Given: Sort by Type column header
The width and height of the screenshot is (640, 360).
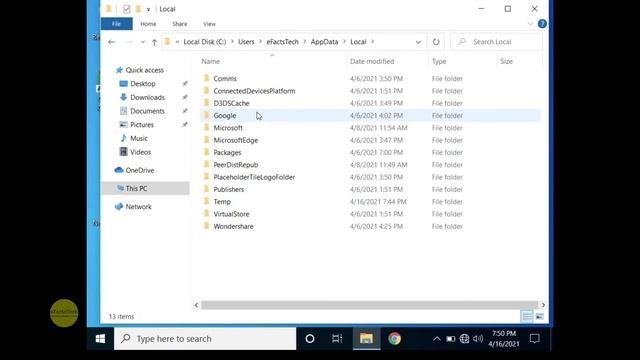Looking at the screenshot, I should (439, 61).
